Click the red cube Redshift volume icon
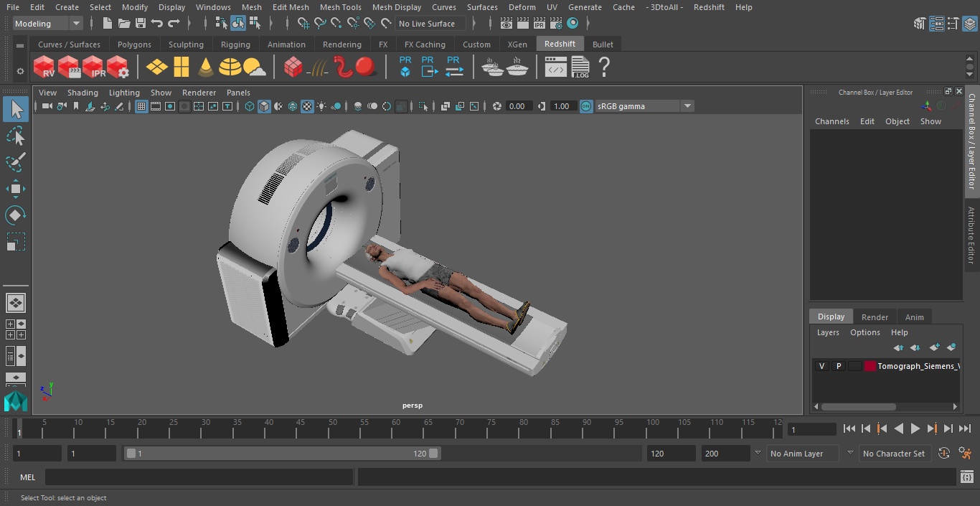 point(293,67)
